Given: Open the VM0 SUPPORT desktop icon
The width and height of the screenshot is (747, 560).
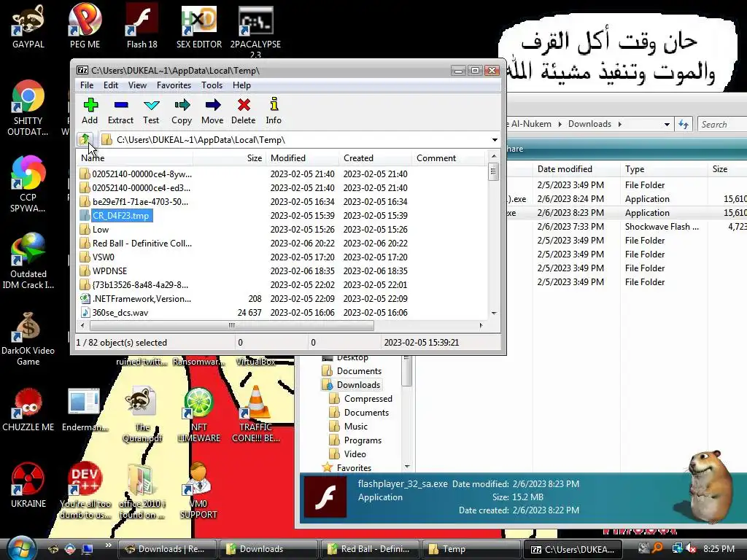Looking at the screenshot, I should (x=198, y=491).
